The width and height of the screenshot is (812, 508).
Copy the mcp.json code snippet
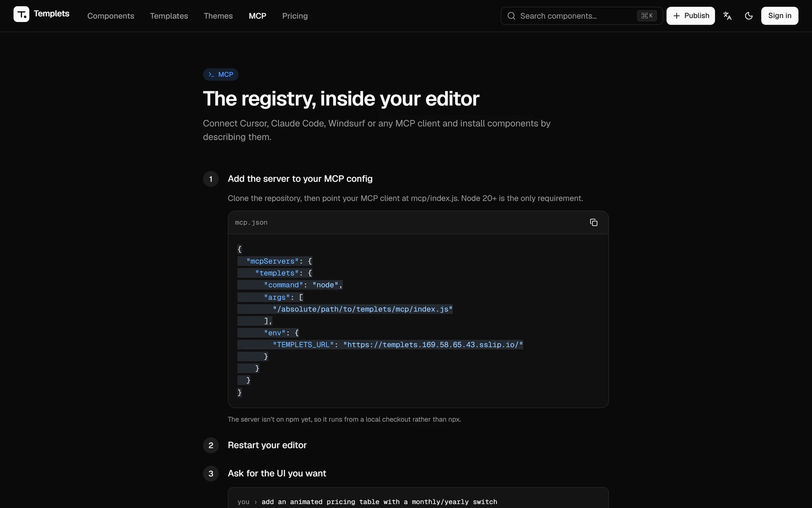click(593, 223)
